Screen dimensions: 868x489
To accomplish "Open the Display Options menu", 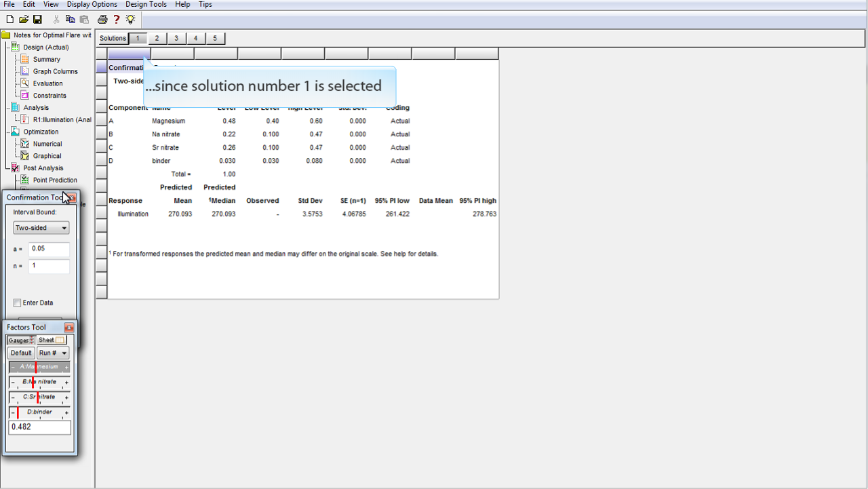I will (92, 4).
